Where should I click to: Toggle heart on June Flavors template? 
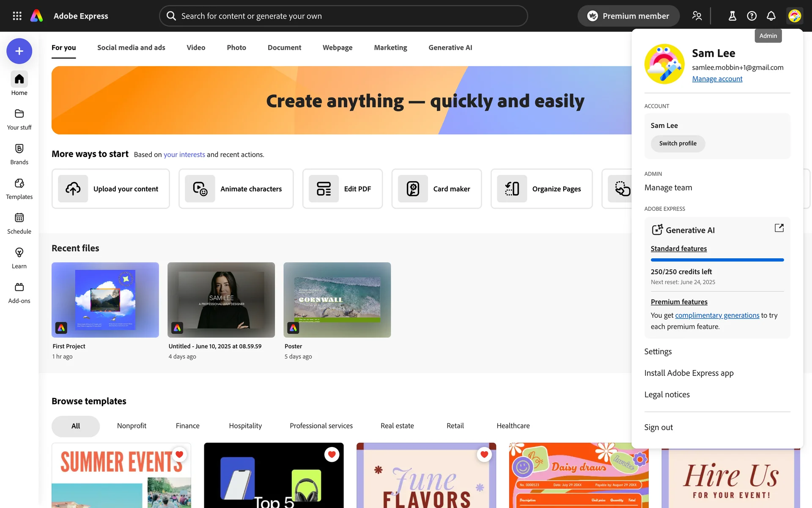click(x=484, y=454)
